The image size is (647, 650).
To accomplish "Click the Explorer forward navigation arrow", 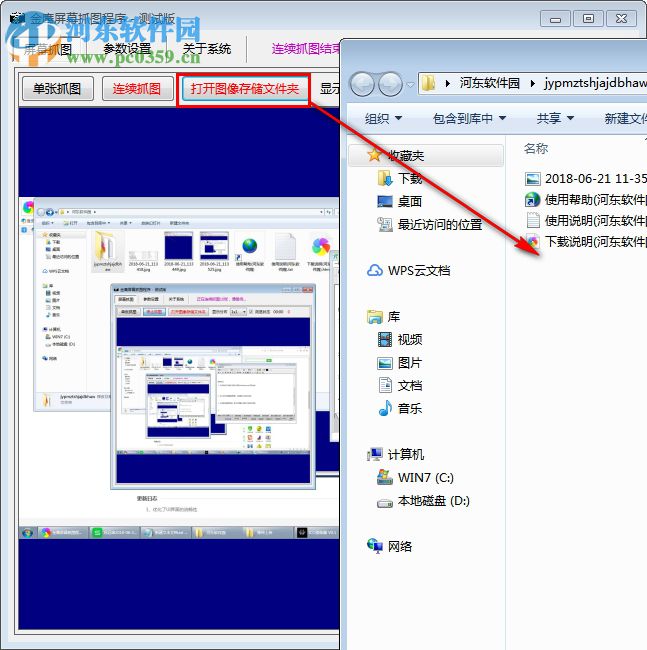I will tap(390, 84).
